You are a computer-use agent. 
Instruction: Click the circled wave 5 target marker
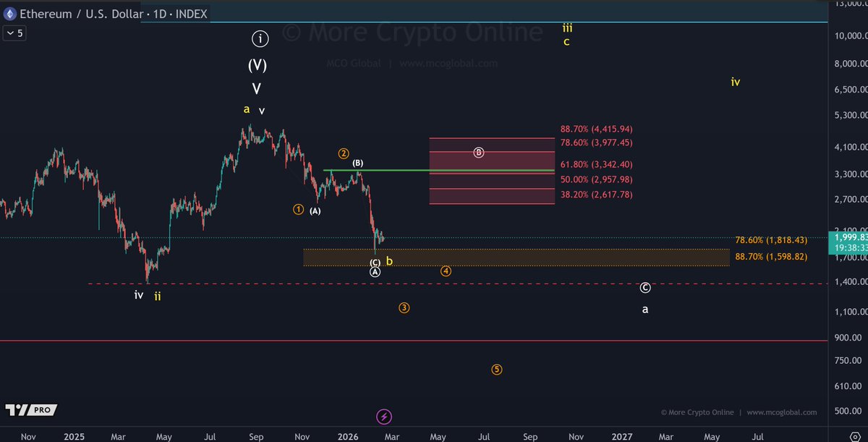coord(496,370)
